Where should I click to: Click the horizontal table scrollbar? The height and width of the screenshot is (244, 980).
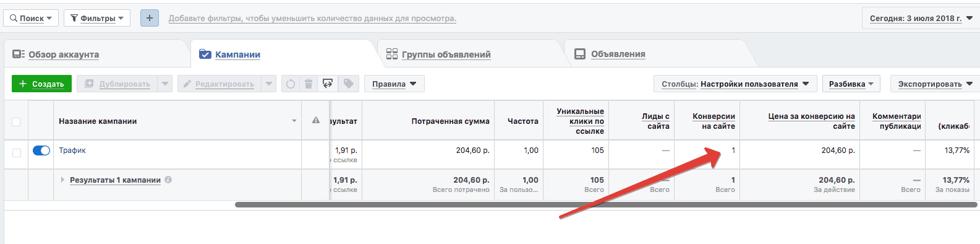pyautogui.click(x=606, y=204)
